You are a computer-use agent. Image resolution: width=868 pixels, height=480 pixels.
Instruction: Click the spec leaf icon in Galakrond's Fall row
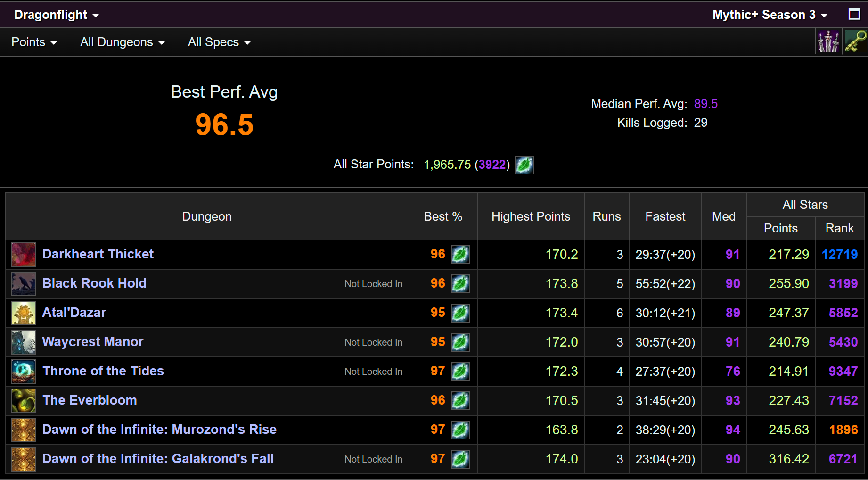[x=460, y=459]
